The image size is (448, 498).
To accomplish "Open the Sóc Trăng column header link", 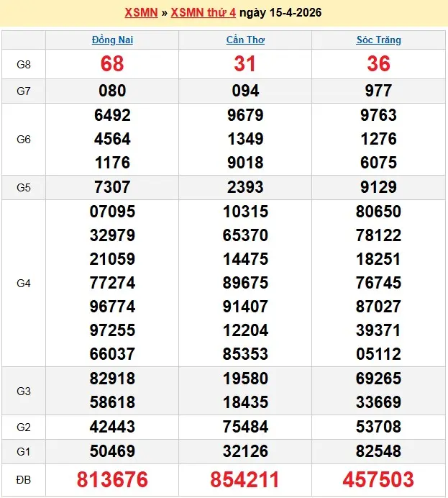I will tap(378, 40).
